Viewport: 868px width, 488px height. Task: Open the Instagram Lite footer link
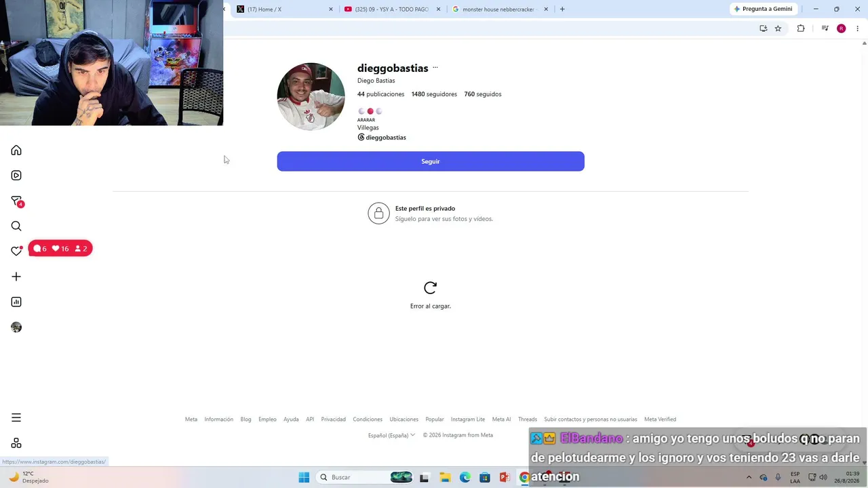(468, 420)
